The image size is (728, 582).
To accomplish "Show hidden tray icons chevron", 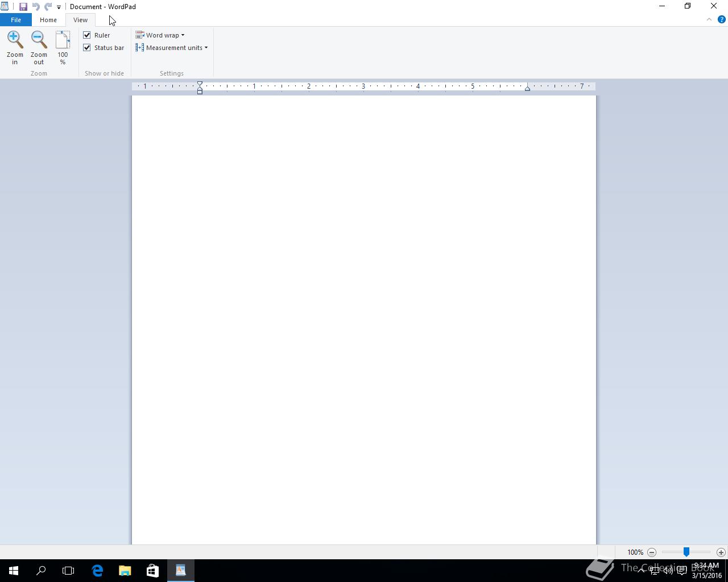I will click(640, 571).
